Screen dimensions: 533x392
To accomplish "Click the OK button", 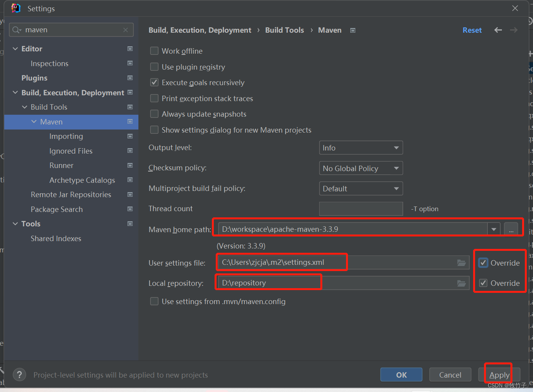I will coord(401,375).
